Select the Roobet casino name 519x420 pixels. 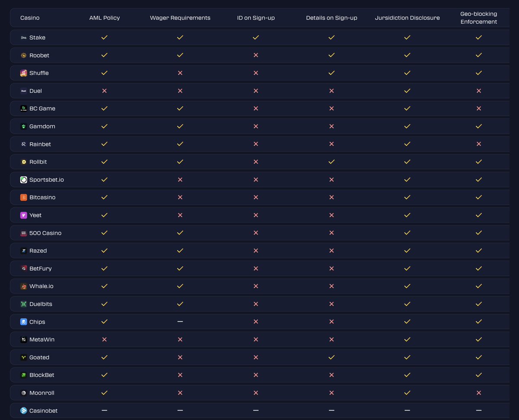point(39,55)
